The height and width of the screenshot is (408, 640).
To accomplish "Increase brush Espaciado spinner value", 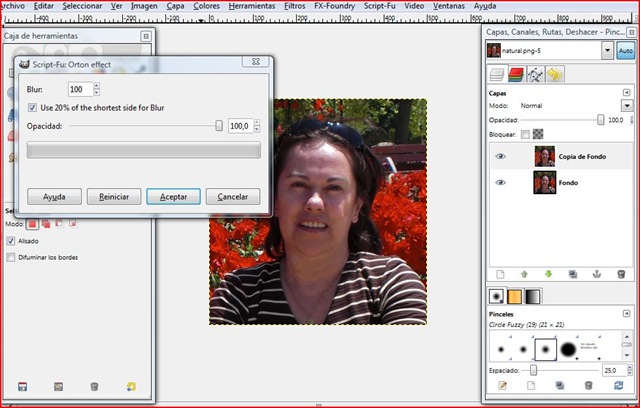I will click(x=630, y=367).
